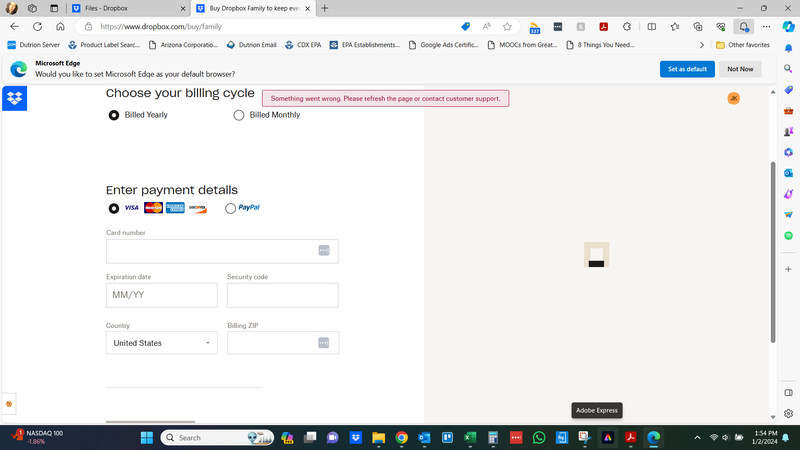Open Google Ads Certific... bookmark

[443, 45]
